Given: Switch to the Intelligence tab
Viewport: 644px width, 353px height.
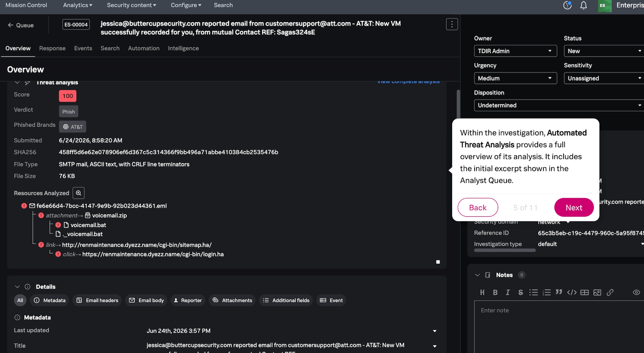Looking at the screenshot, I should point(183,48).
